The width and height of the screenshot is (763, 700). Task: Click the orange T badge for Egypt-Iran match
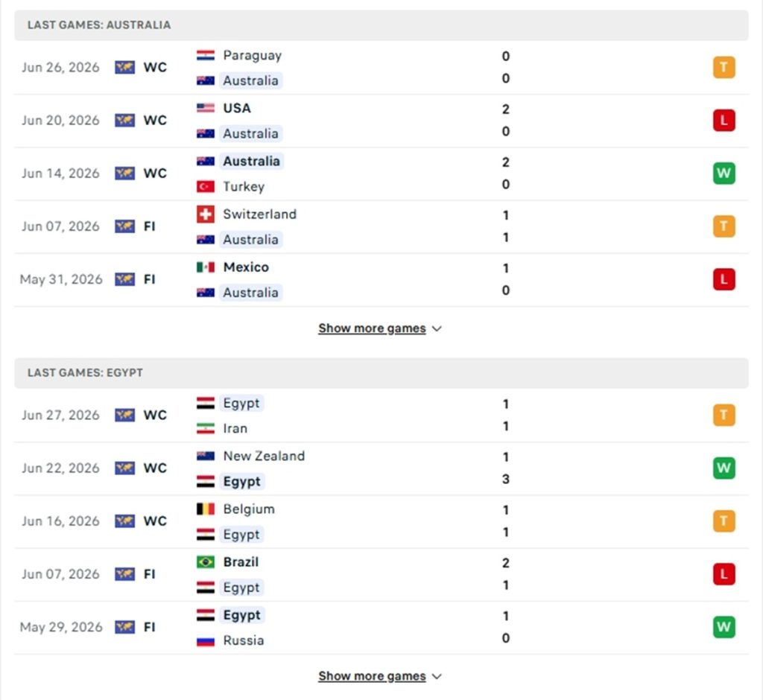pos(724,415)
